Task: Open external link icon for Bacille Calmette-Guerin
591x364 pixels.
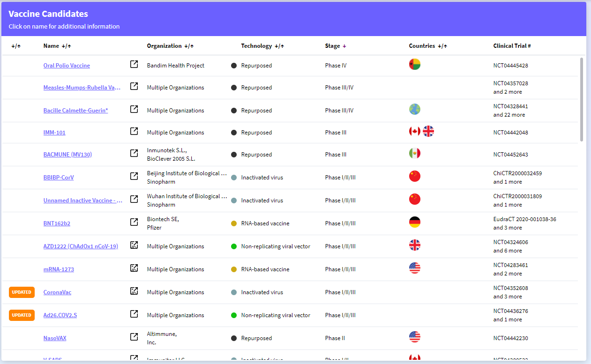Action: (134, 109)
